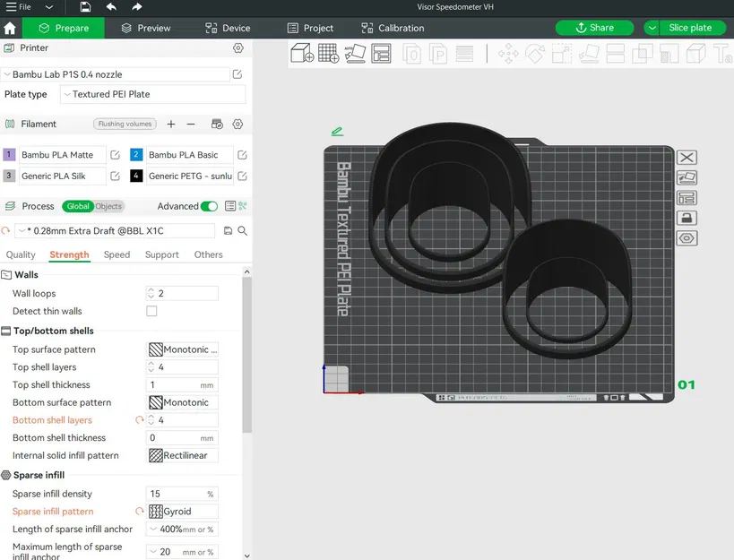Open the printer preset dropdown
734x560 pixels.
click(x=117, y=74)
